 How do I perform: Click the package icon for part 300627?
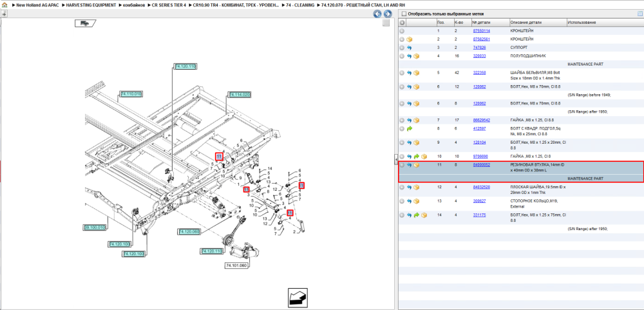tap(417, 201)
